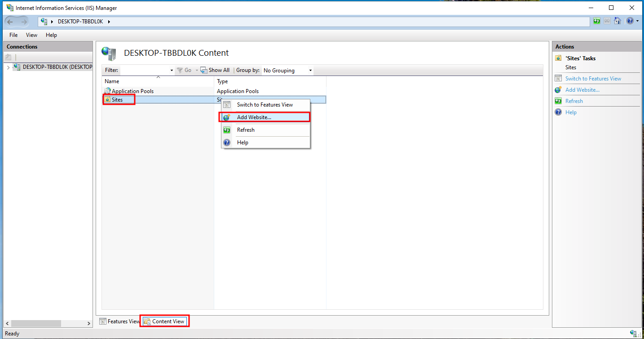This screenshot has height=339, width=644.
Task: Click the Help icon in Actions pane
Action: click(558, 112)
